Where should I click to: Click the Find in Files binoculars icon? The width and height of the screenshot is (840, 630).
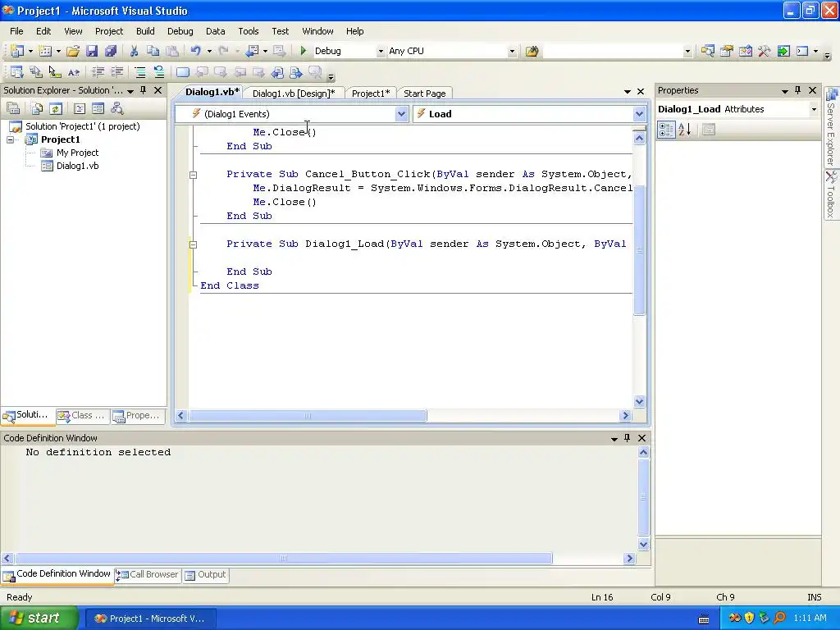532,51
